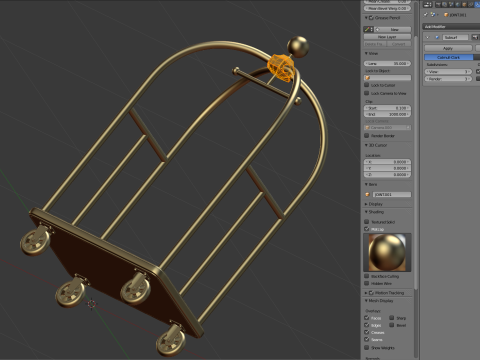Screen dimensions: 480x360
Task: Open the Add Modifier dropdown
Action: [x=451, y=26]
